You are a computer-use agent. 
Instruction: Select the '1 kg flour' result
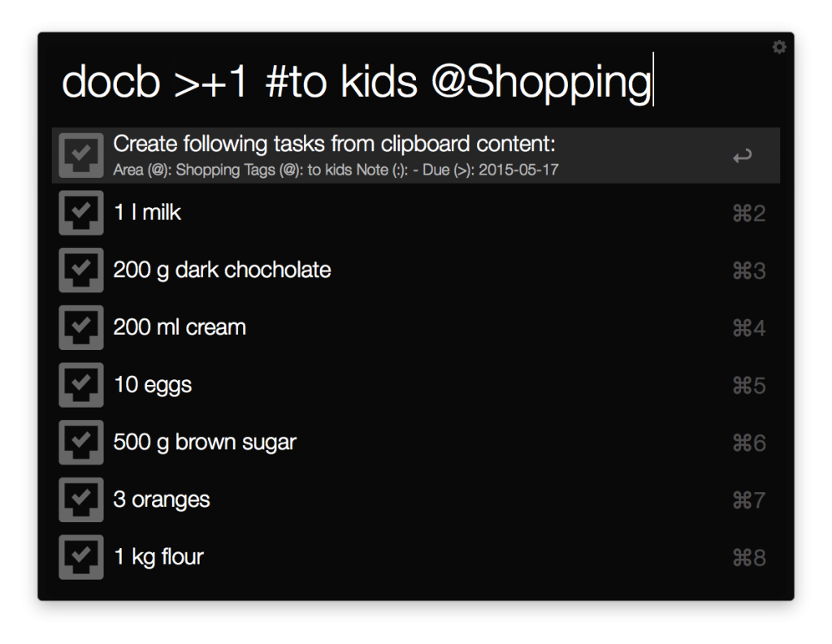[x=158, y=557]
